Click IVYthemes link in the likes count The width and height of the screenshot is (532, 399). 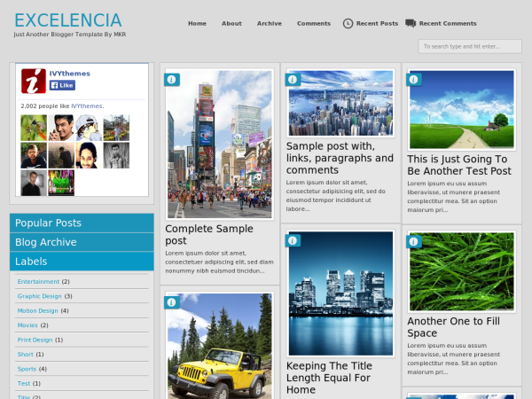point(87,106)
